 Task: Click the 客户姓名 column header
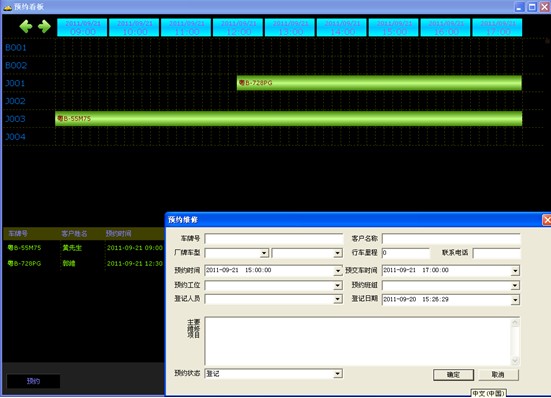[x=74, y=234]
